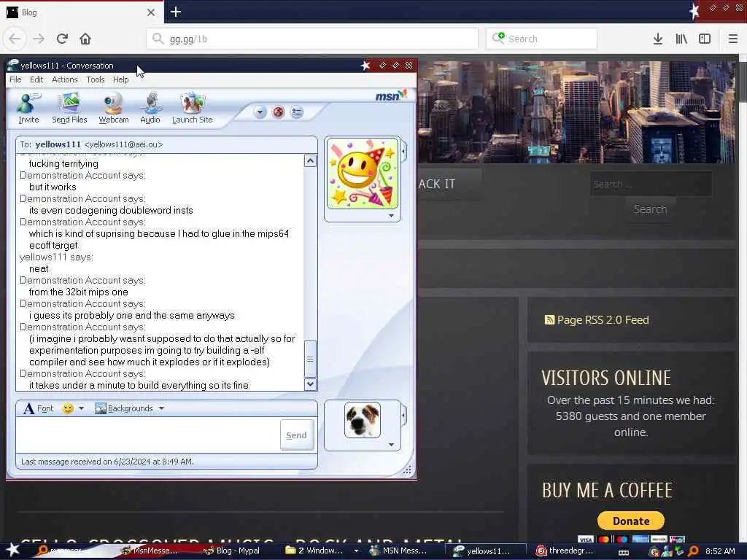
Task: Click the chat scroll down arrow
Action: point(310,384)
